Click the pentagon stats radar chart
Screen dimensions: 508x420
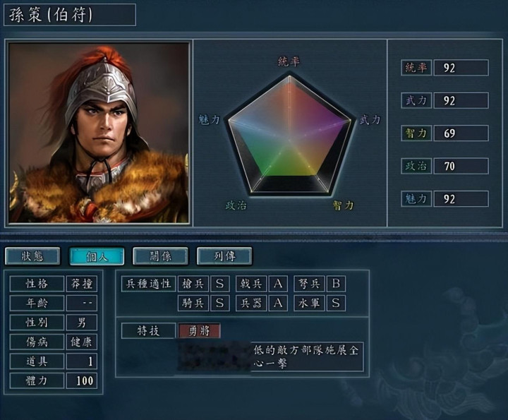289,135
